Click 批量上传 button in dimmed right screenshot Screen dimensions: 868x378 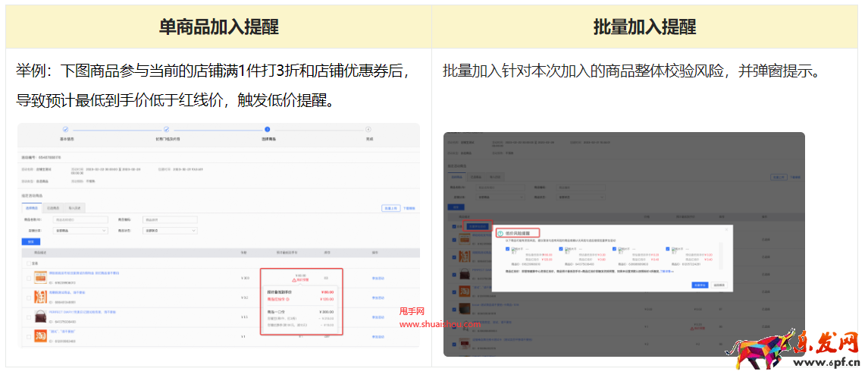(x=779, y=177)
